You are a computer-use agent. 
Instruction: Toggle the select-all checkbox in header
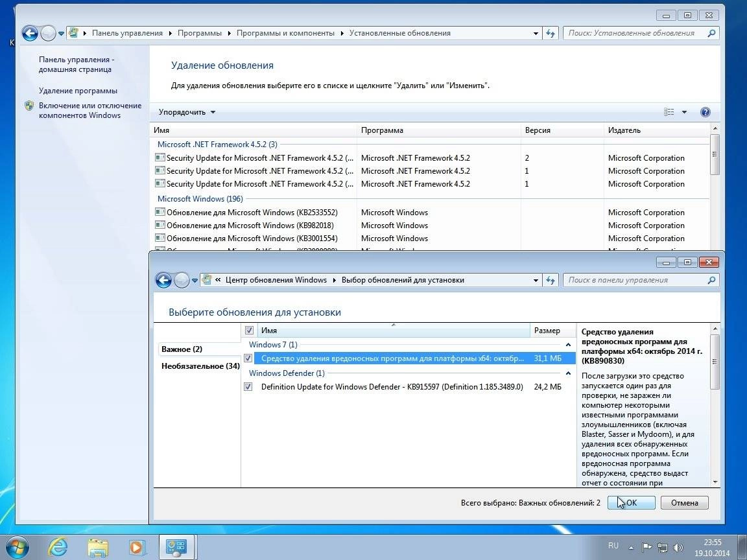click(249, 331)
